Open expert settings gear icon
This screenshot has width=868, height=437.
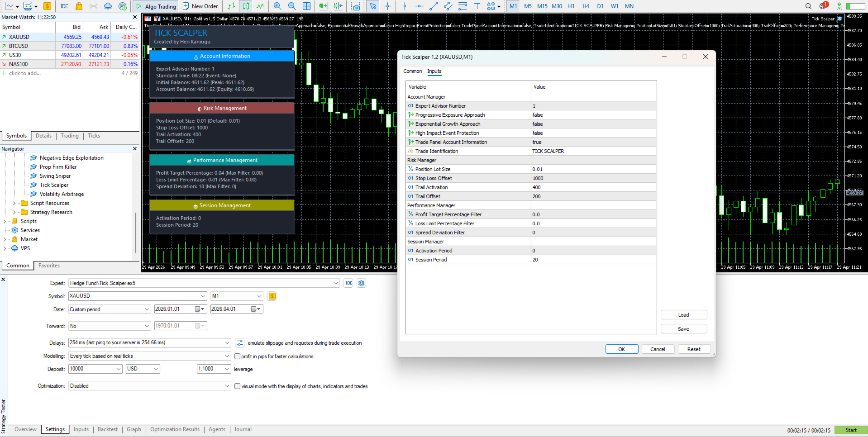pyautogui.click(x=361, y=283)
